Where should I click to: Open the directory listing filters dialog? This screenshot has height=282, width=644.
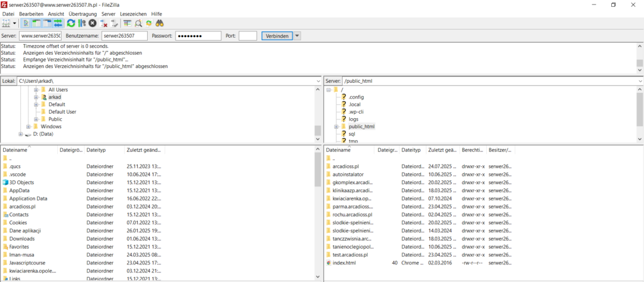[x=127, y=23]
